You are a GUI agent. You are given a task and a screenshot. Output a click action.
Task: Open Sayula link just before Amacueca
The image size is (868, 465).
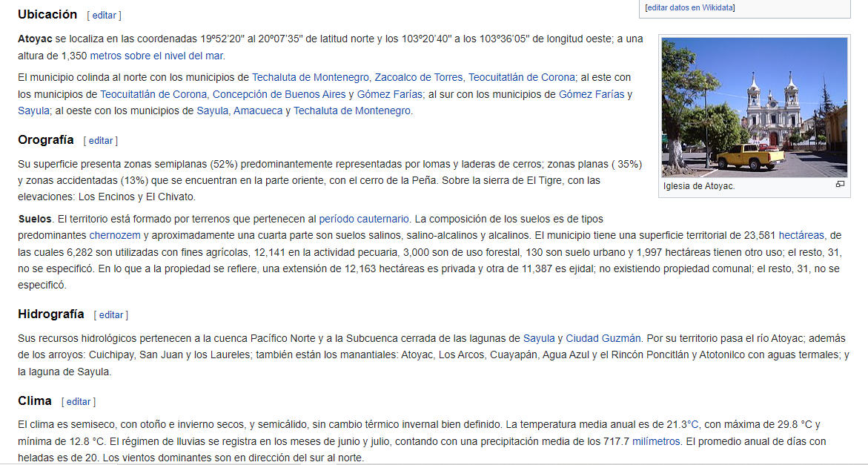pyautogui.click(x=212, y=111)
